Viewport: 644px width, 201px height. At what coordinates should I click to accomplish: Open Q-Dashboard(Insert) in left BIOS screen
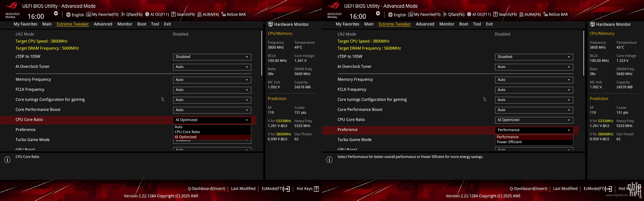point(206,189)
